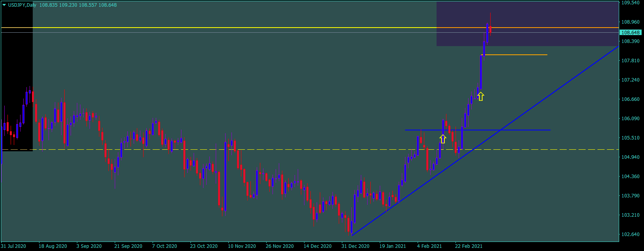Click price scale label 107.240
This screenshot has height=251, width=644.
pyautogui.click(x=631, y=80)
